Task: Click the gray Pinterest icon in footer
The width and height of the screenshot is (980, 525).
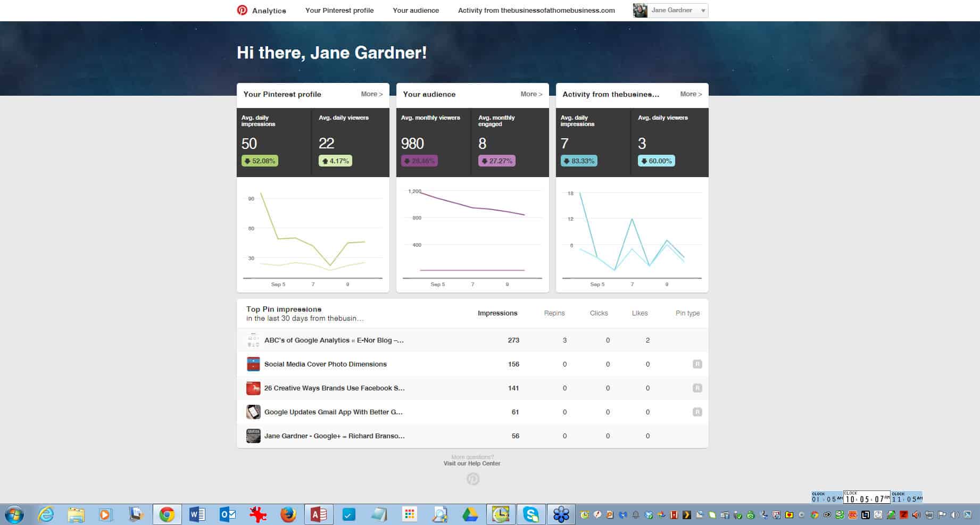Action: [x=472, y=479]
